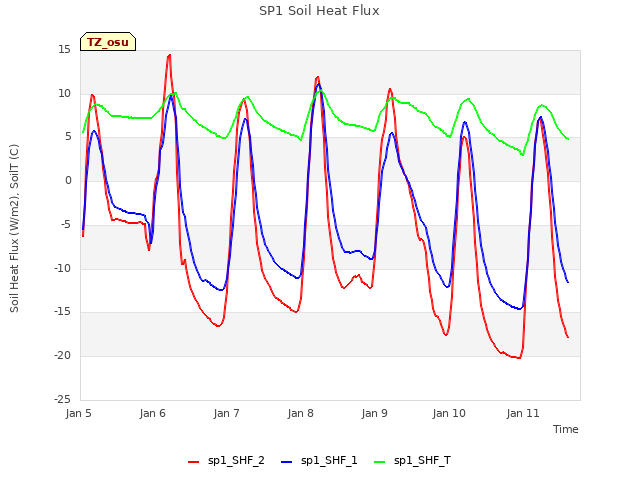Select the sp1_SHF_2 legend label
Screen dimensions: 640x480
(x=236, y=461)
